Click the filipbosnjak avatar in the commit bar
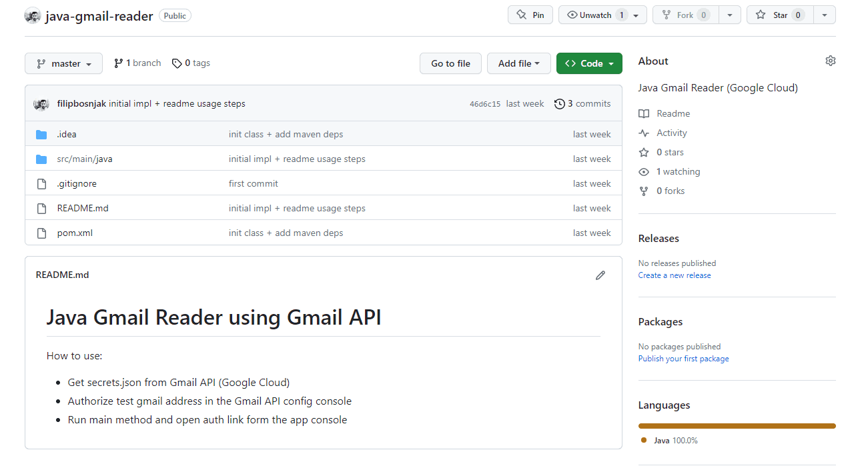Image resolution: width=868 pixels, height=470 pixels. coord(41,104)
